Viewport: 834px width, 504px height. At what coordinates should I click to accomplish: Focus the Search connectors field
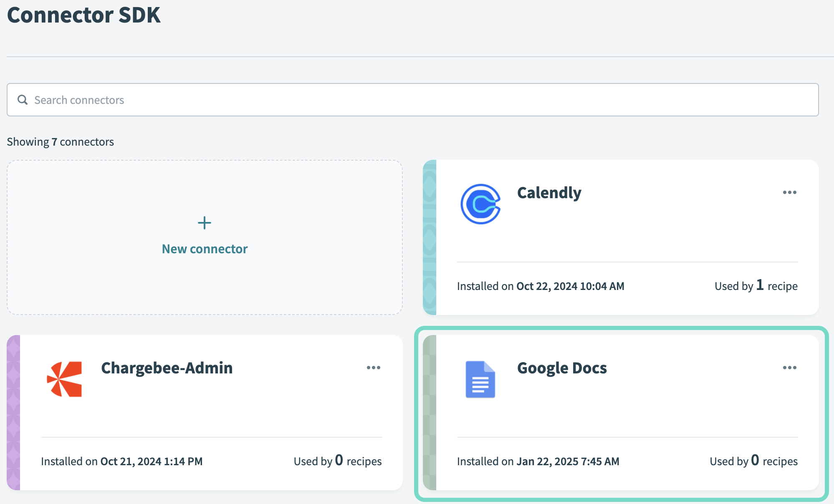tap(417, 100)
